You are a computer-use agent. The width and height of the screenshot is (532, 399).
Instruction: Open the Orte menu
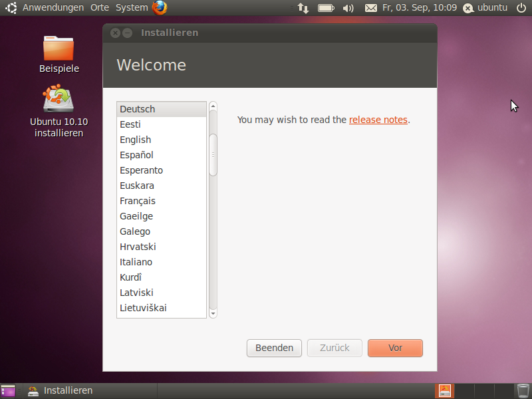tap(100, 8)
